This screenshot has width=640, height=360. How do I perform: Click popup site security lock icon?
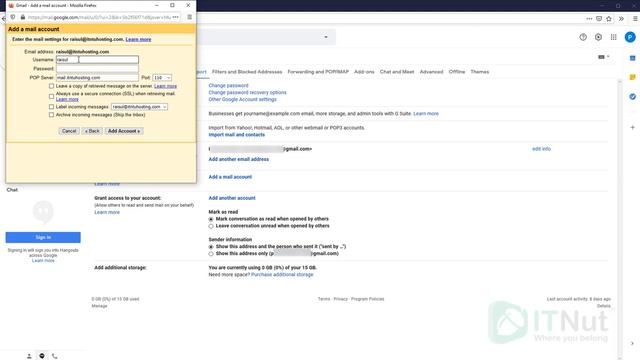tap(23, 17)
